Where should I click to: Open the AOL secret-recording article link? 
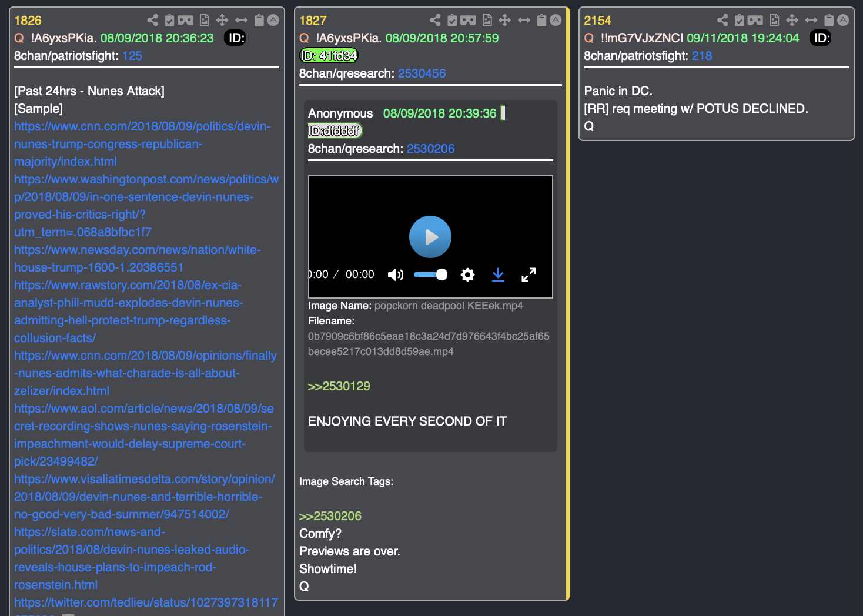(144, 435)
